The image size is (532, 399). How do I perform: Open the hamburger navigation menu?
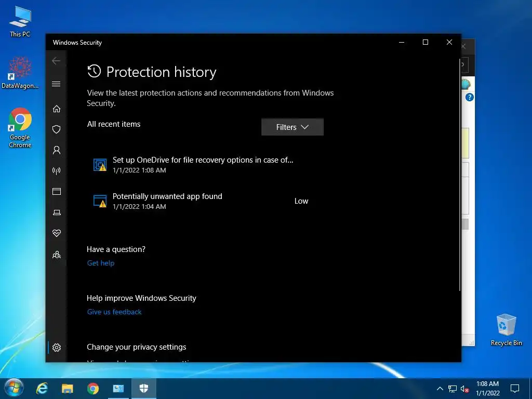(x=56, y=84)
